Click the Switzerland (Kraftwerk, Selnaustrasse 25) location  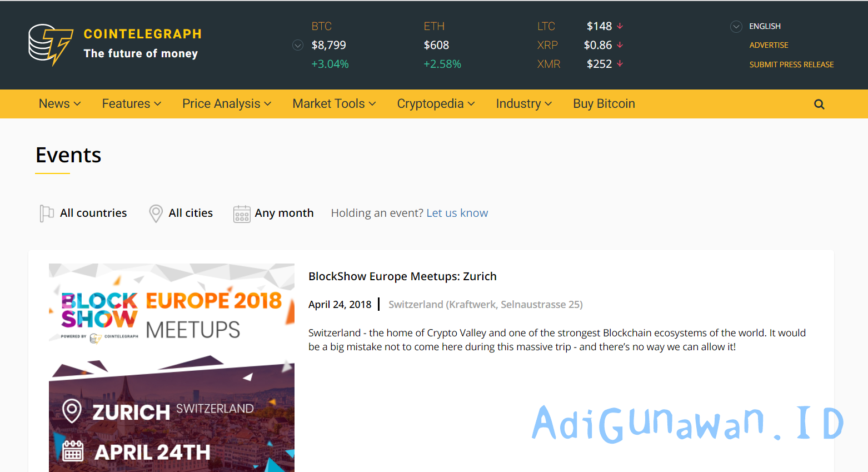(x=485, y=304)
